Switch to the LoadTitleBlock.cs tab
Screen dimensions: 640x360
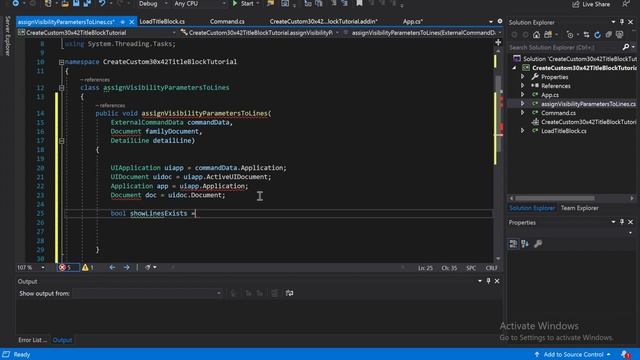(162, 21)
